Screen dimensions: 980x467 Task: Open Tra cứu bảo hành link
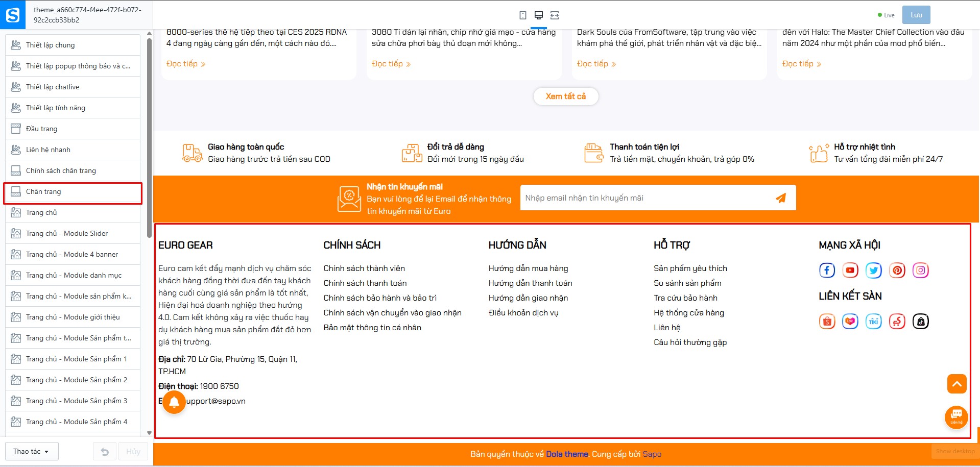pyautogui.click(x=685, y=298)
